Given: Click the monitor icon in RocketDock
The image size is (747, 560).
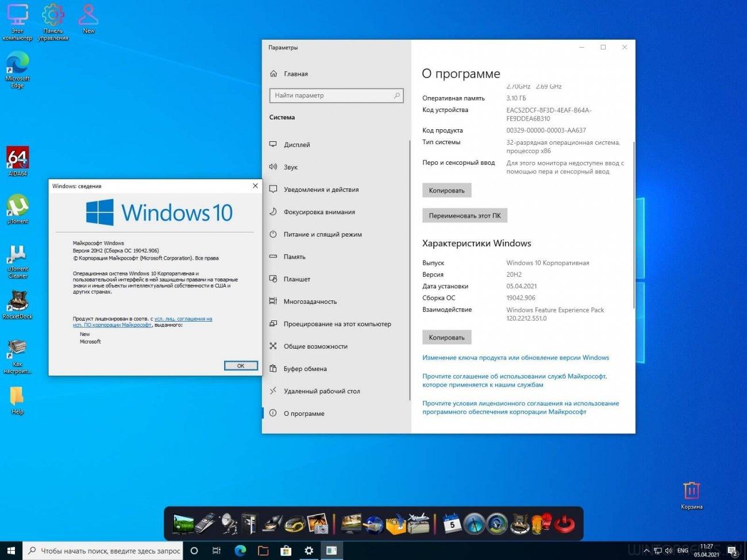Looking at the screenshot, I should tap(183, 524).
